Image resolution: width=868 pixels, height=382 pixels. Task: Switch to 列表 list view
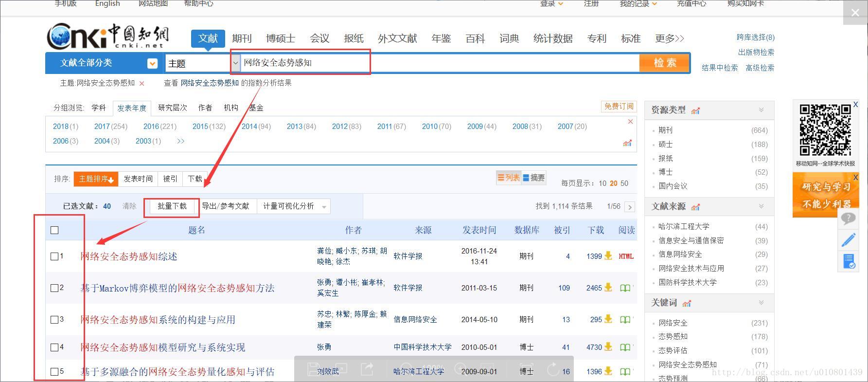pos(509,178)
